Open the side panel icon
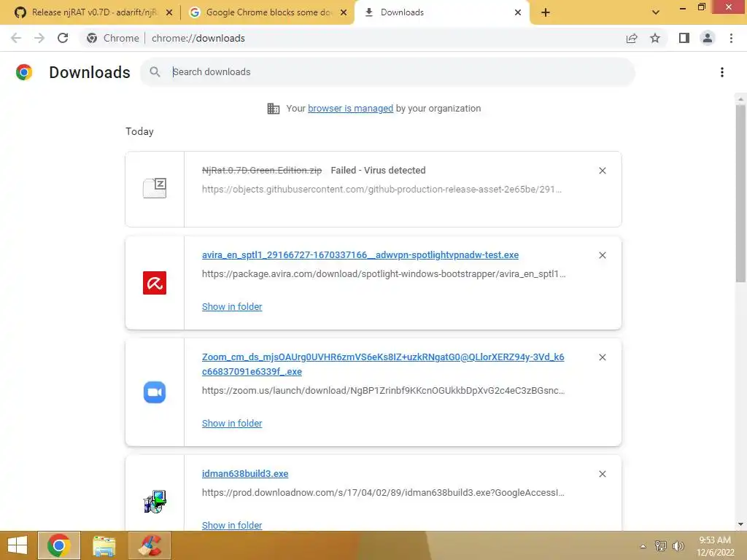 click(684, 38)
